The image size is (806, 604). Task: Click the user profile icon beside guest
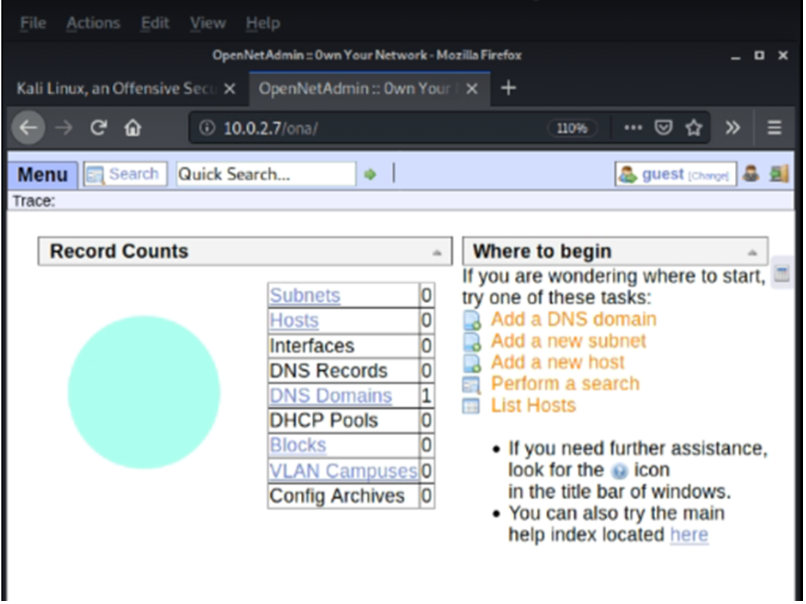point(751,174)
